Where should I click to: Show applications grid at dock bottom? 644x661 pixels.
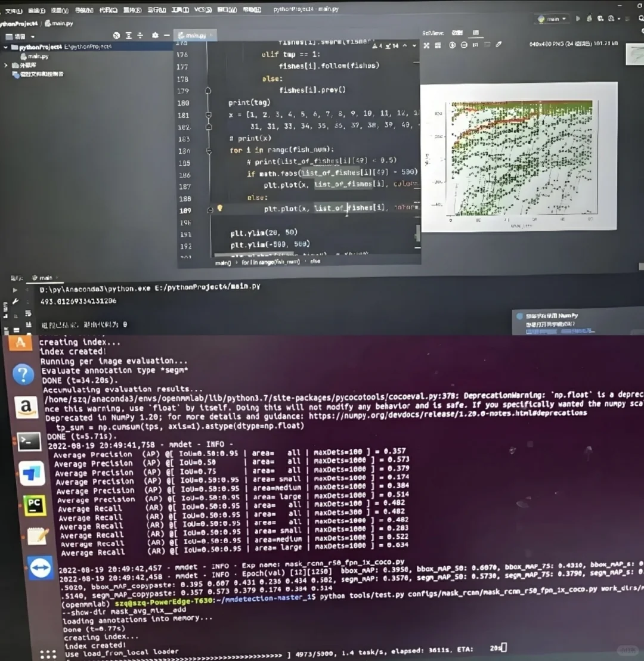coord(48,654)
